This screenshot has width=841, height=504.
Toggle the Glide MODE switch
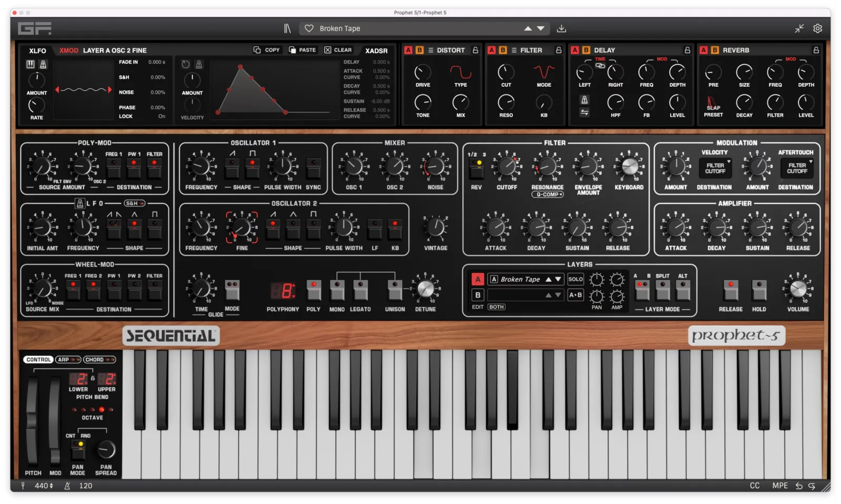232,290
